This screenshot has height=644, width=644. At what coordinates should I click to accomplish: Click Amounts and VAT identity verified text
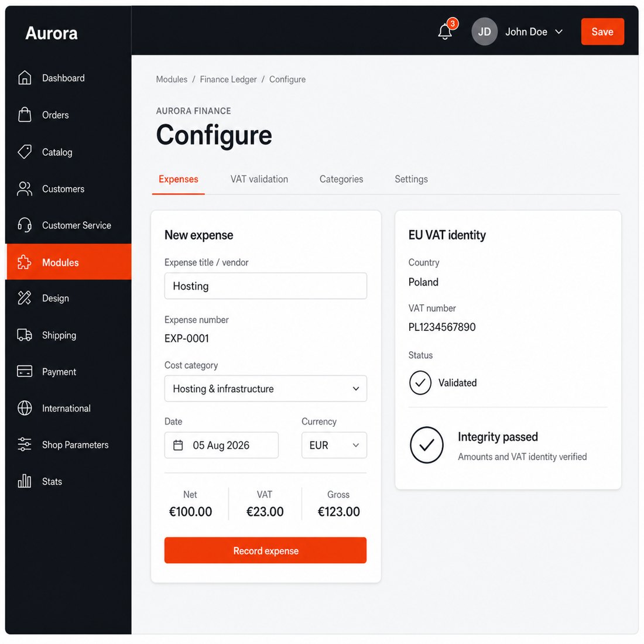(522, 457)
